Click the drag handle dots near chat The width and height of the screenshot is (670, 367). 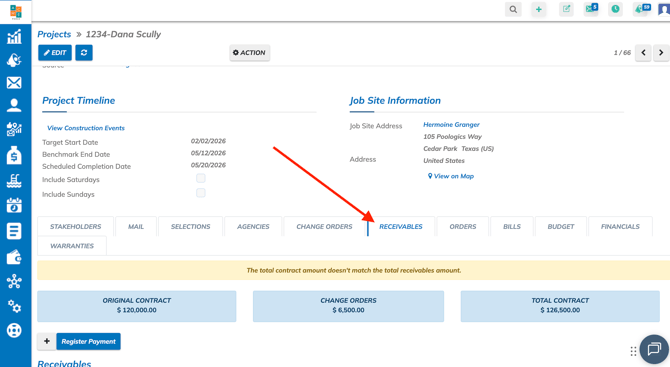tap(633, 351)
